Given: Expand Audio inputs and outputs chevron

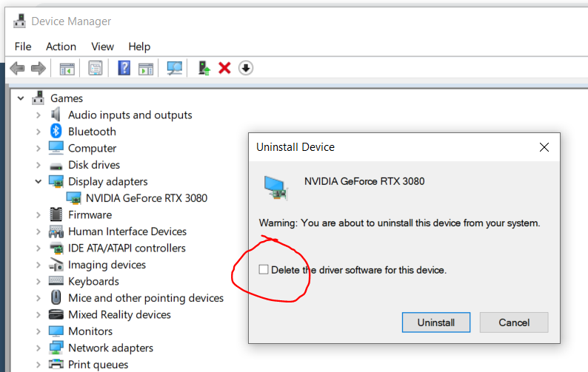Looking at the screenshot, I should [39, 115].
